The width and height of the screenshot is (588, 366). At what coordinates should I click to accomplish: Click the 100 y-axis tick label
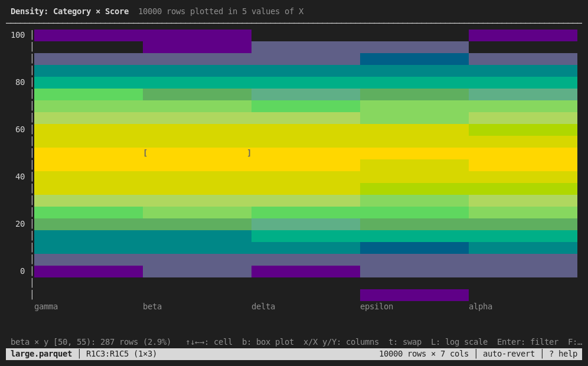[x=18, y=35]
